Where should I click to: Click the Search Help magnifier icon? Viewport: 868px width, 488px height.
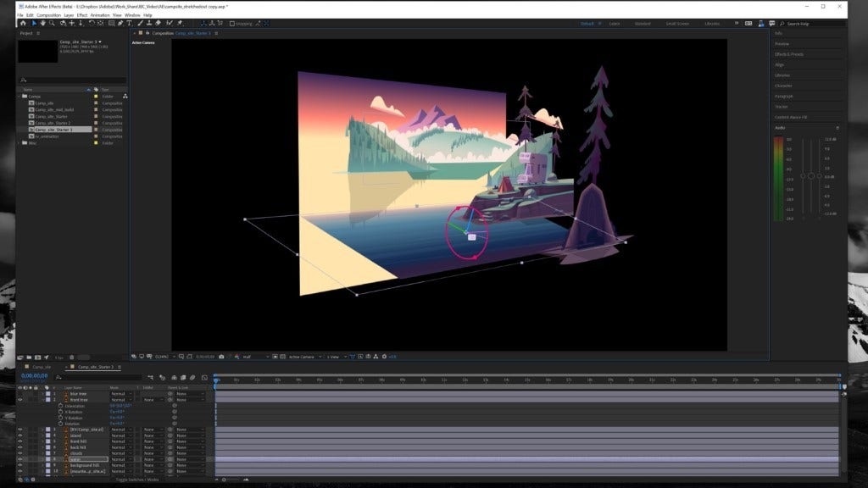(x=782, y=24)
